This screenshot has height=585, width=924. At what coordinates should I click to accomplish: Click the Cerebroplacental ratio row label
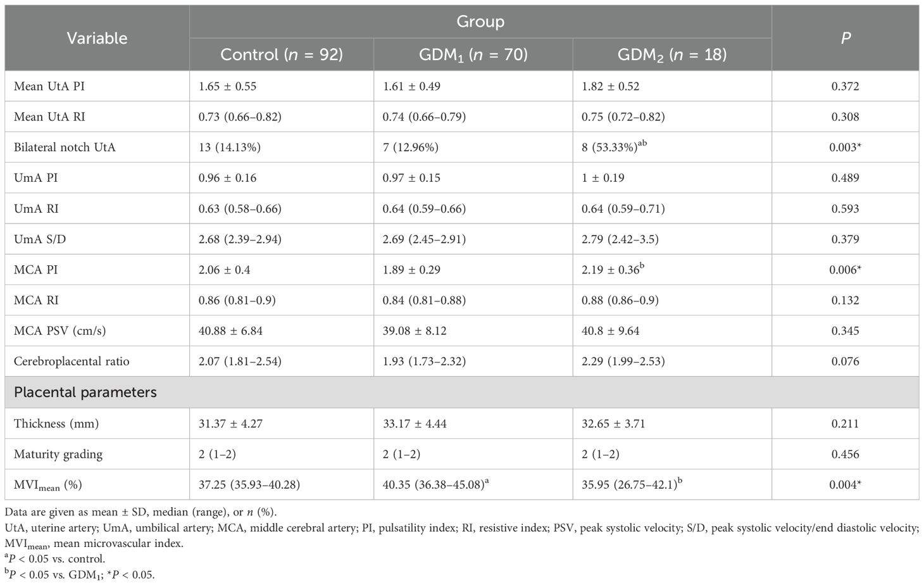72,362
